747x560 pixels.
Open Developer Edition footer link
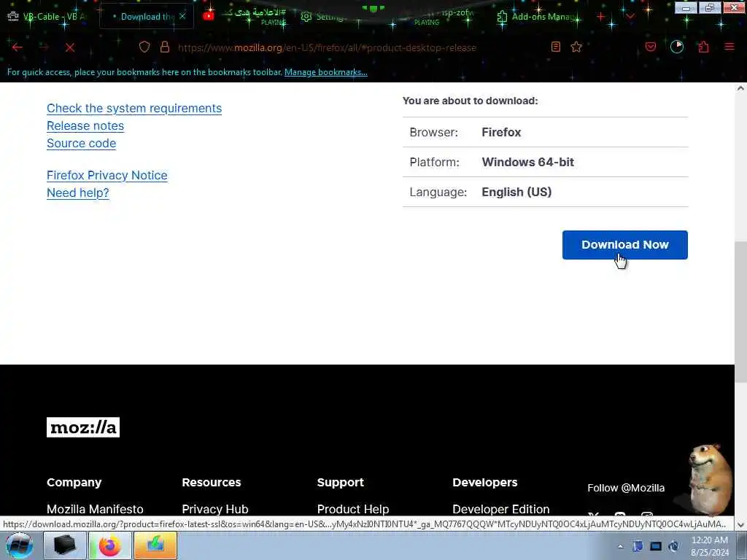pyautogui.click(x=500, y=509)
